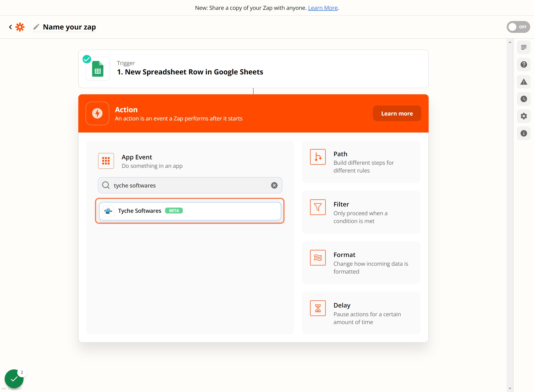
Task: Click the magnifier icon in app search
Action: pyautogui.click(x=106, y=185)
